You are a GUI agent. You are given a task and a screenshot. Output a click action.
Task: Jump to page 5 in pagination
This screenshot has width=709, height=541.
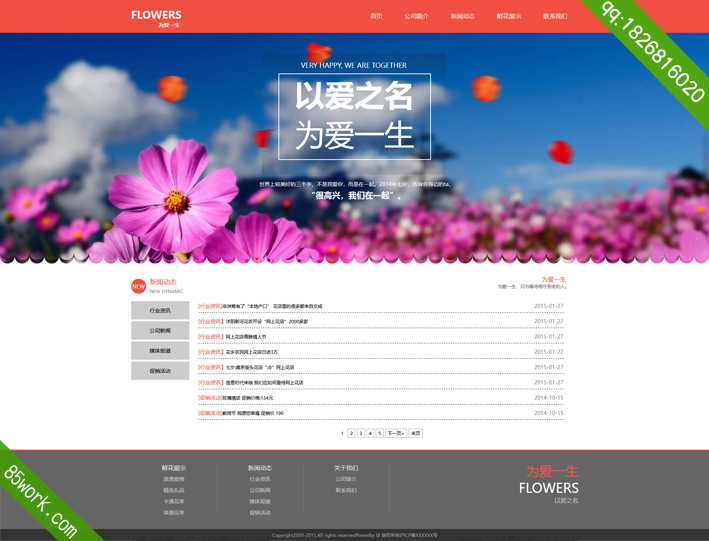click(379, 434)
